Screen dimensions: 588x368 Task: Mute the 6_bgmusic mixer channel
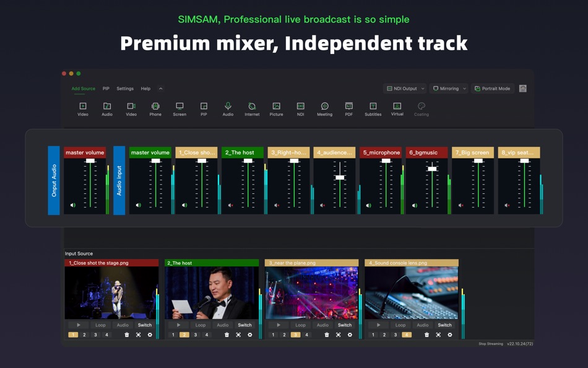pyautogui.click(x=415, y=205)
